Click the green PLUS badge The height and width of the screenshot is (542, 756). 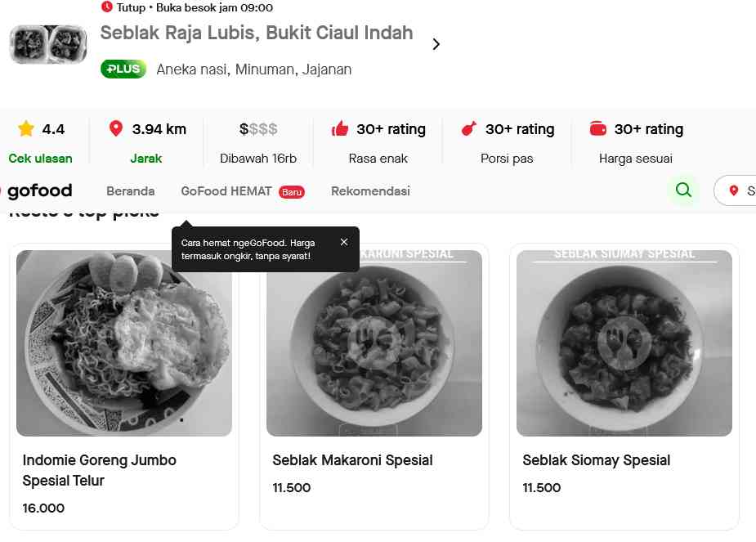pos(123,69)
